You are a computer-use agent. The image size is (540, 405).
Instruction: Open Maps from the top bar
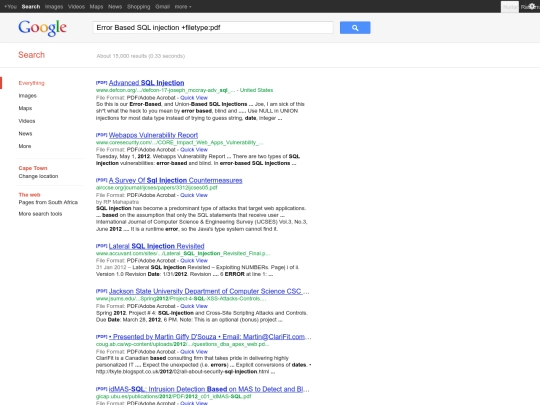point(96,7)
